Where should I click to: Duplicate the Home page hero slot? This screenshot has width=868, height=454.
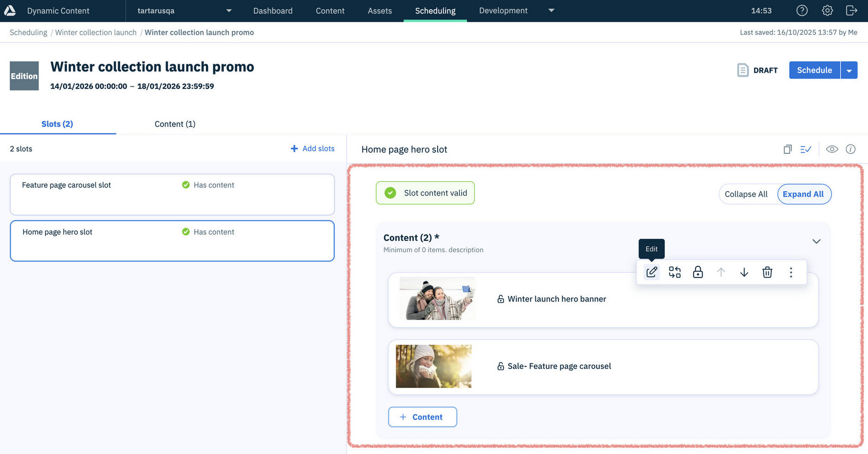(x=787, y=149)
